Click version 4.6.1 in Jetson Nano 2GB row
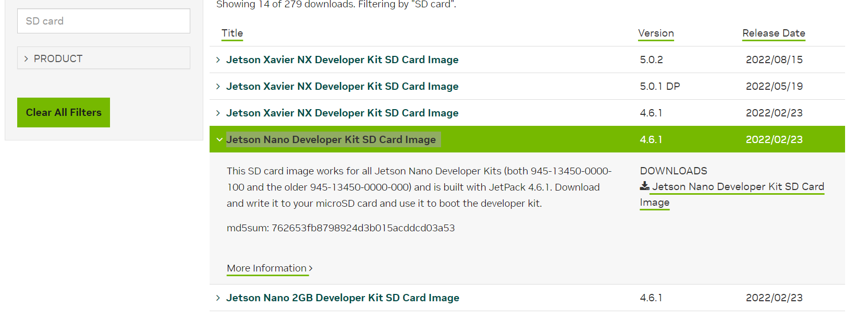This screenshot has height=319, width=868. coord(651,298)
